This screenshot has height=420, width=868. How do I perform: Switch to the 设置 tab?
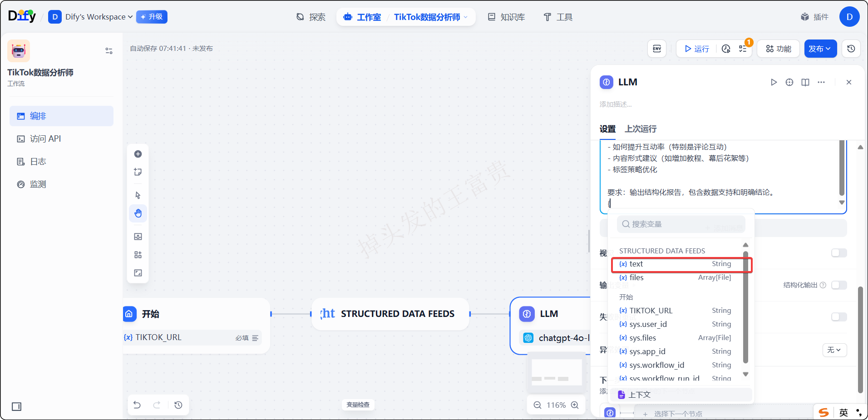click(x=607, y=129)
